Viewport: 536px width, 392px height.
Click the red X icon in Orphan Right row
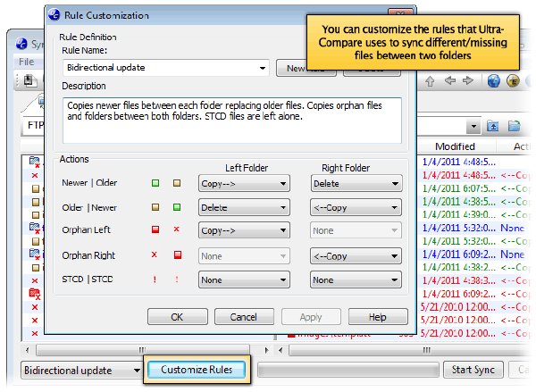tap(155, 254)
